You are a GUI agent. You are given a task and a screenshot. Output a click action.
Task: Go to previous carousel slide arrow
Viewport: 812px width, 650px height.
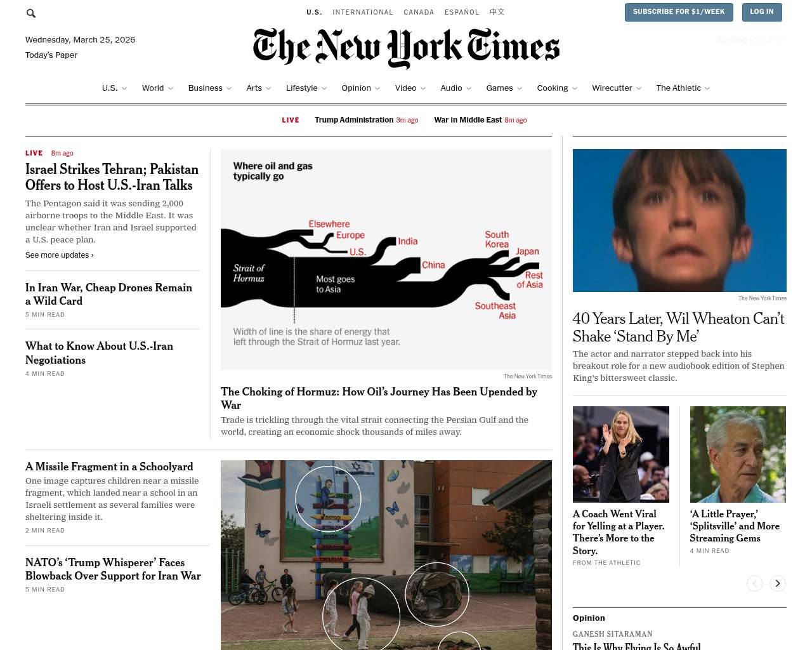754,583
